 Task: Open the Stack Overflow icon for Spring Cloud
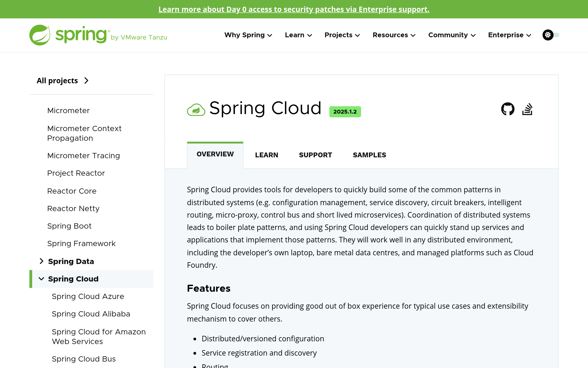[527, 109]
